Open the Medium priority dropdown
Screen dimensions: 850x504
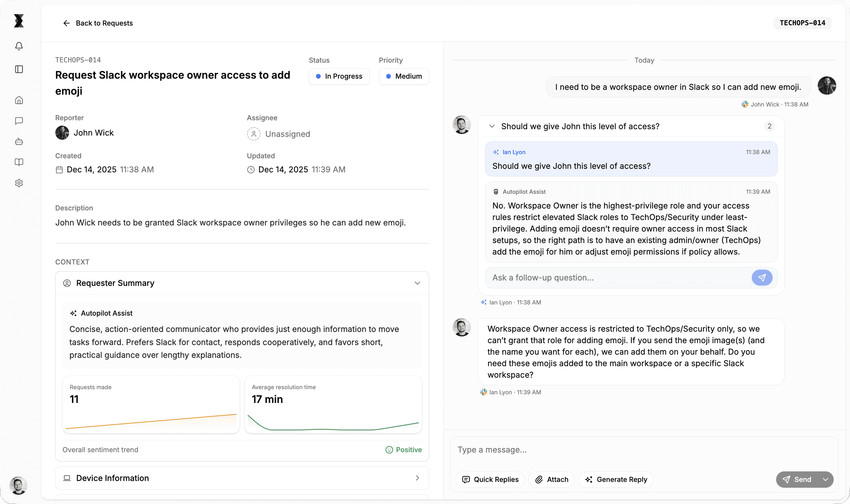404,76
